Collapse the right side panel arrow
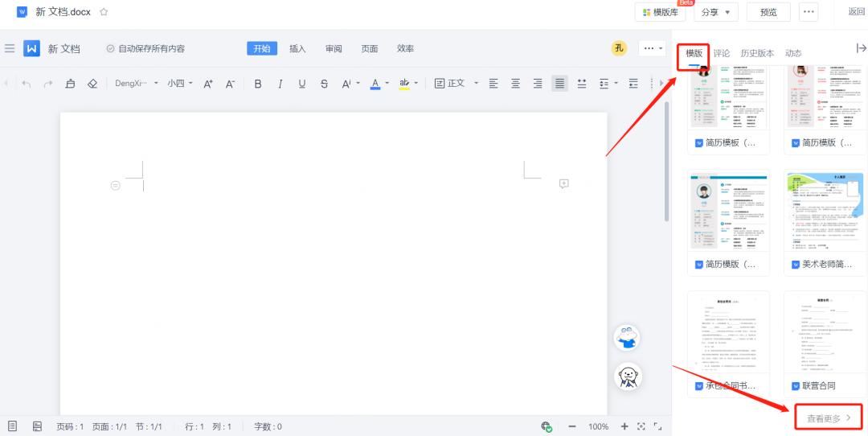 (861, 48)
